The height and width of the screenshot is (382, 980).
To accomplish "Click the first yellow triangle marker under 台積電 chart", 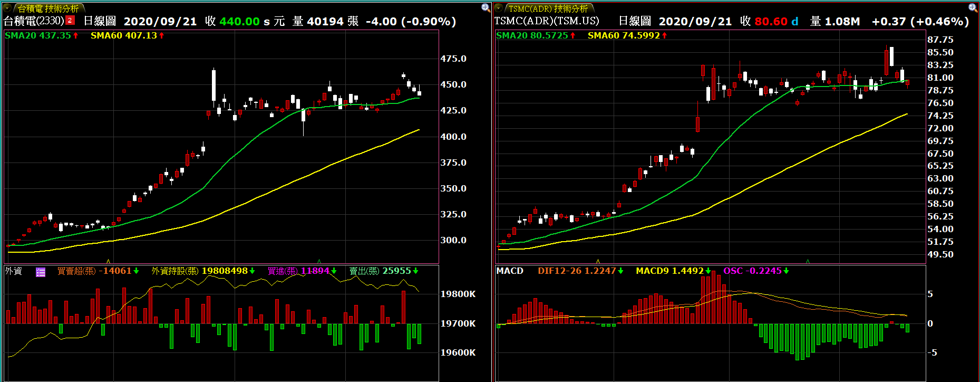I will coord(108,261).
